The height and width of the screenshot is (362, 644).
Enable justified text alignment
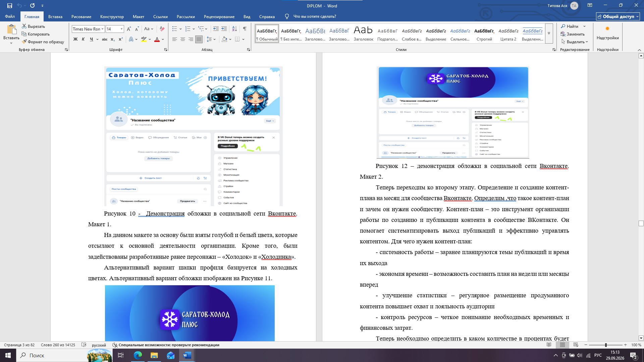coord(199,39)
